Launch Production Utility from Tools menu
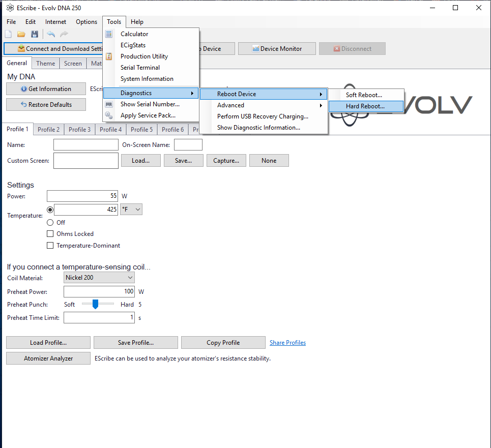 click(144, 56)
